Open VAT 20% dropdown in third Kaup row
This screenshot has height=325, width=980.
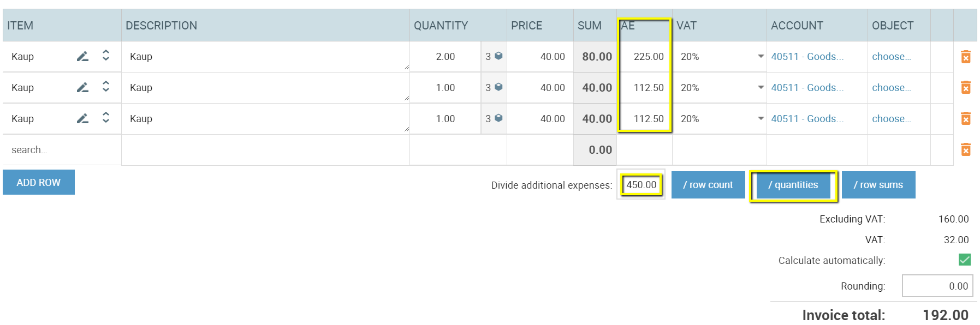click(x=720, y=119)
